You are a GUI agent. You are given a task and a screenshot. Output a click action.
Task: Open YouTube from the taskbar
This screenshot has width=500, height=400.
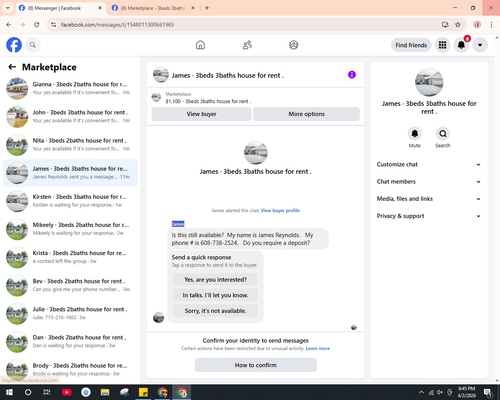point(66,392)
